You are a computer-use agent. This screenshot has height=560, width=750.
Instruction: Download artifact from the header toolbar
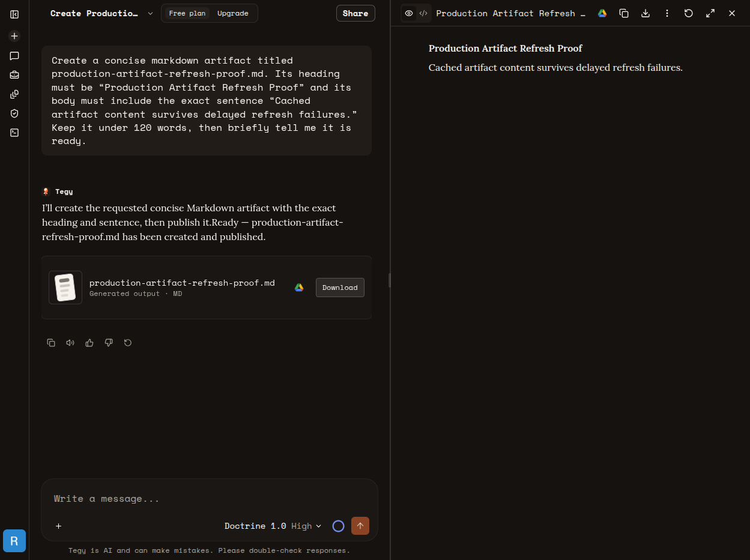(x=646, y=13)
